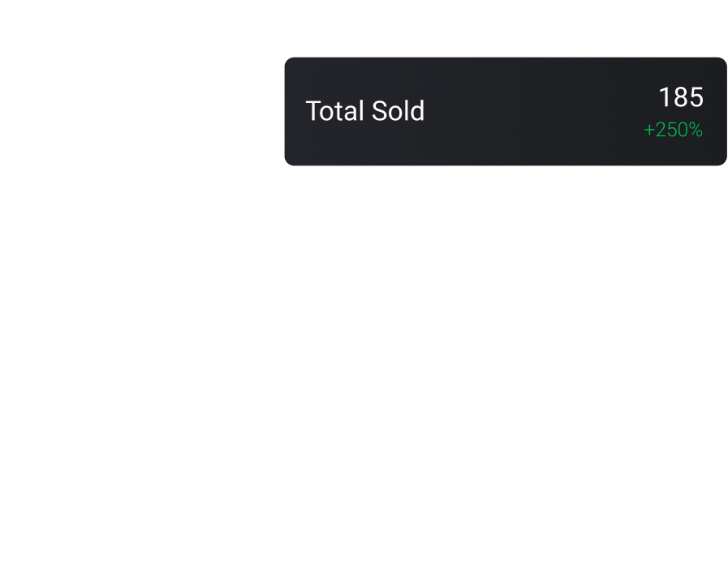
Task: Click the 185 value
Action: click(680, 97)
